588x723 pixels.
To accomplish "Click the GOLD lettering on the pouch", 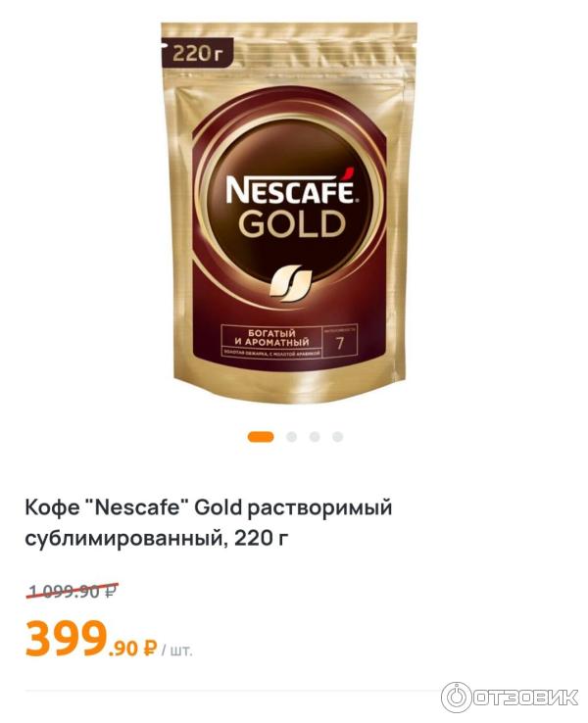I will (291, 224).
